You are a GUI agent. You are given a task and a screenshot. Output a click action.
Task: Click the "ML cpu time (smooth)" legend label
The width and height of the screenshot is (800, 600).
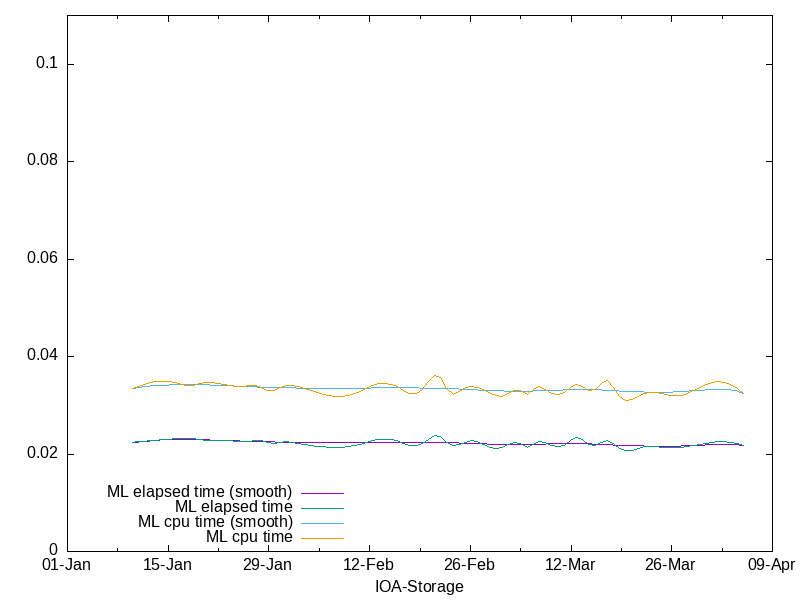[215, 522]
